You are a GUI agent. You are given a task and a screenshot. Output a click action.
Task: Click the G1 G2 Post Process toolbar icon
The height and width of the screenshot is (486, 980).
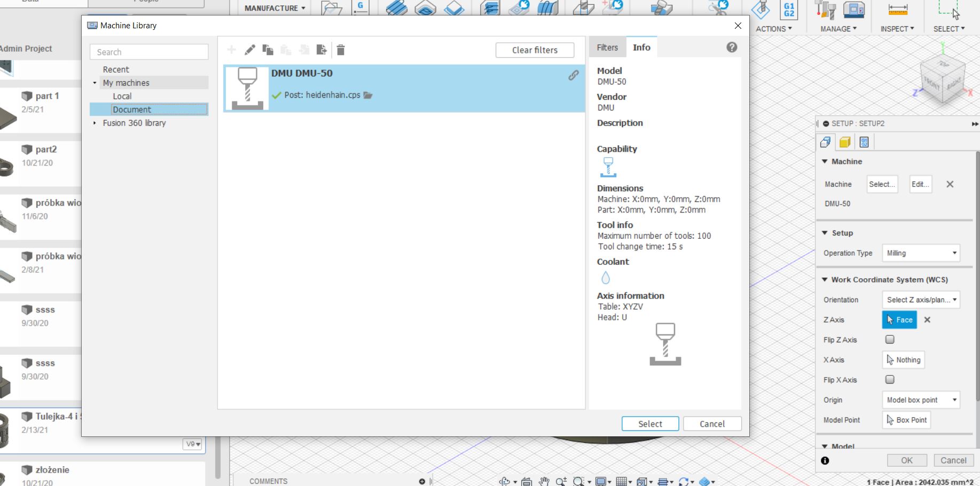click(x=789, y=9)
